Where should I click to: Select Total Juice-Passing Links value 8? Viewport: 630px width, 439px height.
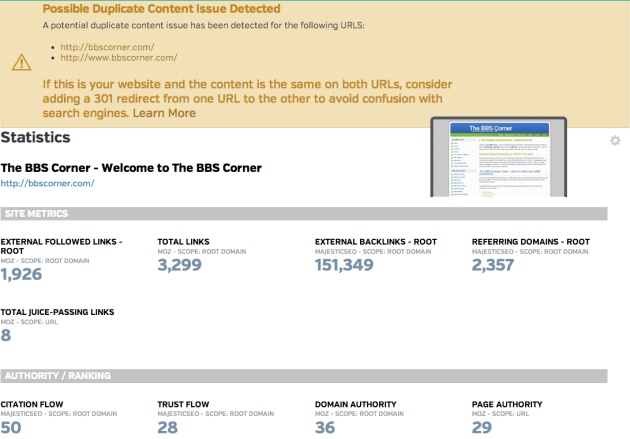[6, 335]
